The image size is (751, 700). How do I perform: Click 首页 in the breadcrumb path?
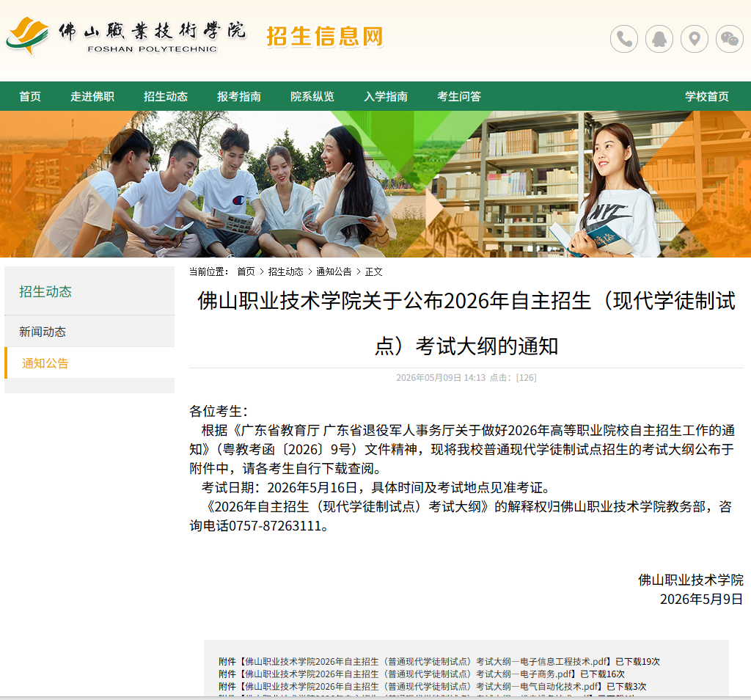tap(246, 271)
